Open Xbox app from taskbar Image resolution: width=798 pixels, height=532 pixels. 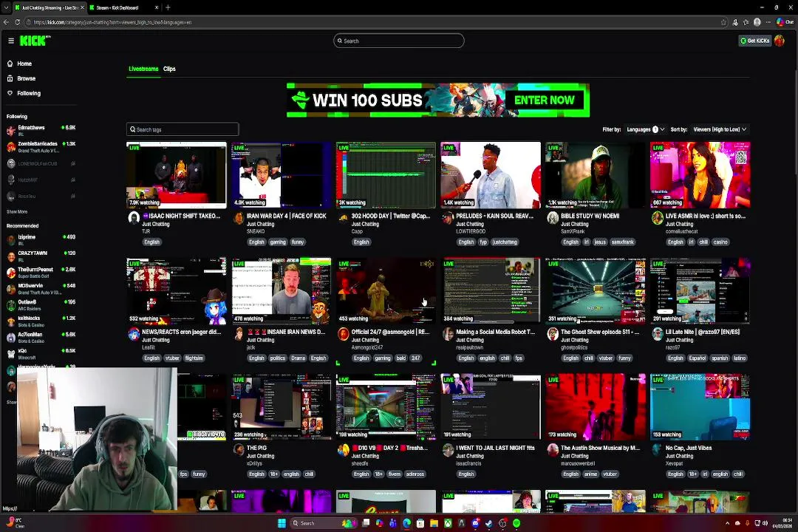[448, 523]
